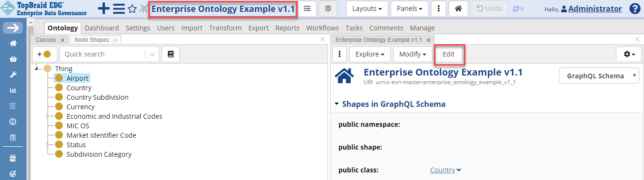Image resolution: width=644 pixels, height=180 pixels.
Task: Close the Node Shapes panel tab
Action: [x=115, y=40]
